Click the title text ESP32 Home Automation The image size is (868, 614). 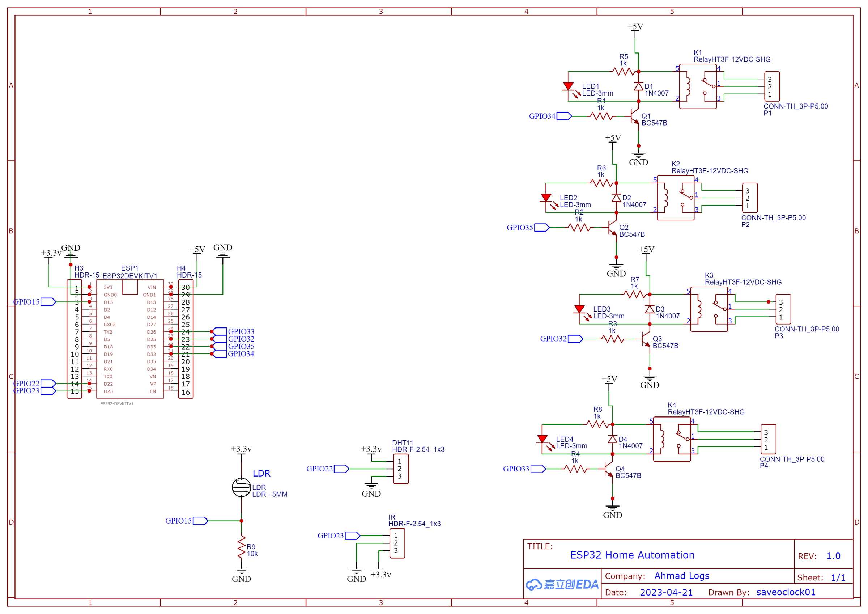click(x=633, y=555)
